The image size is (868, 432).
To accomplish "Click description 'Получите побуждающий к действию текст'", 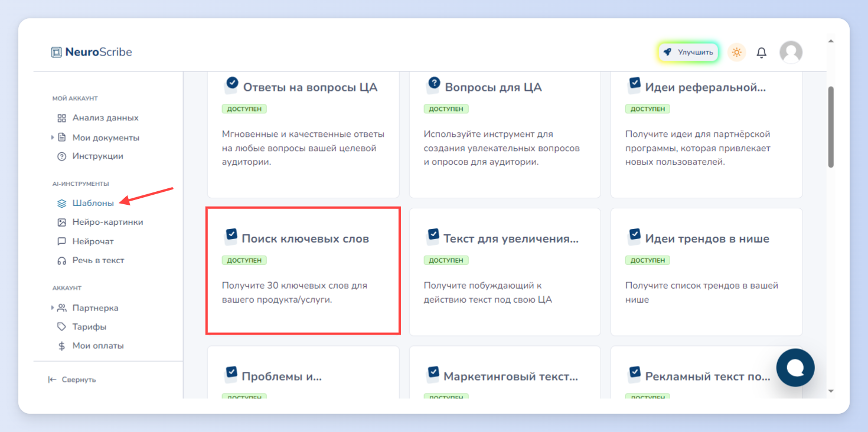I will (x=488, y=293).
